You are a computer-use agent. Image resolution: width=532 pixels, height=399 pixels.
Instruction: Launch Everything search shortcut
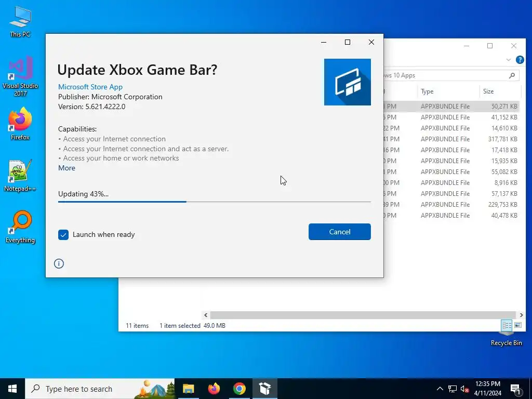[20, 227]
